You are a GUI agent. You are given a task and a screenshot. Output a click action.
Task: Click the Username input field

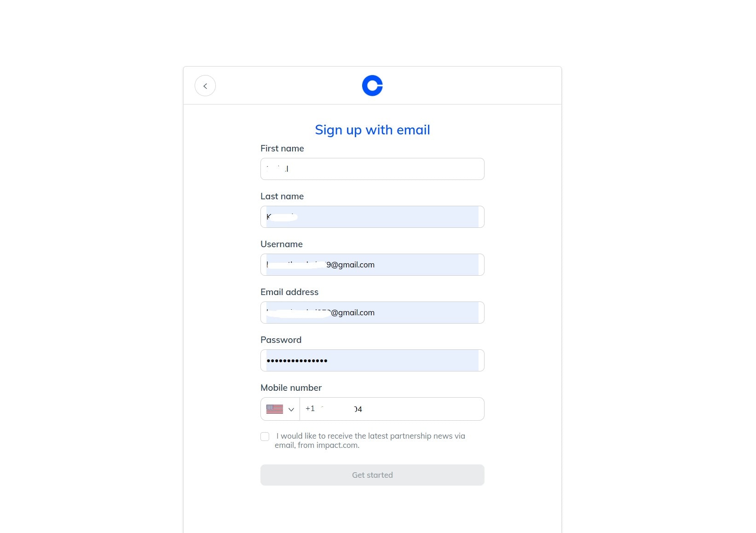point(372,265)
